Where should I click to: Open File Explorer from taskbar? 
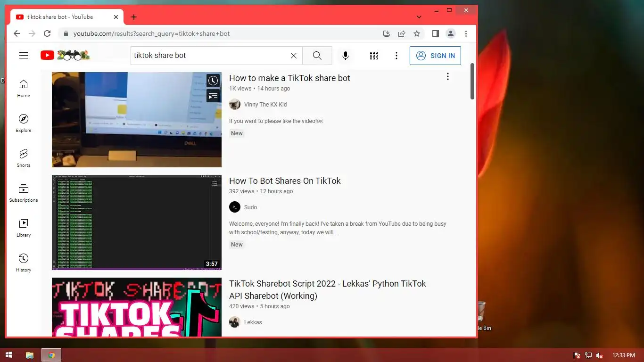(29, 355)
